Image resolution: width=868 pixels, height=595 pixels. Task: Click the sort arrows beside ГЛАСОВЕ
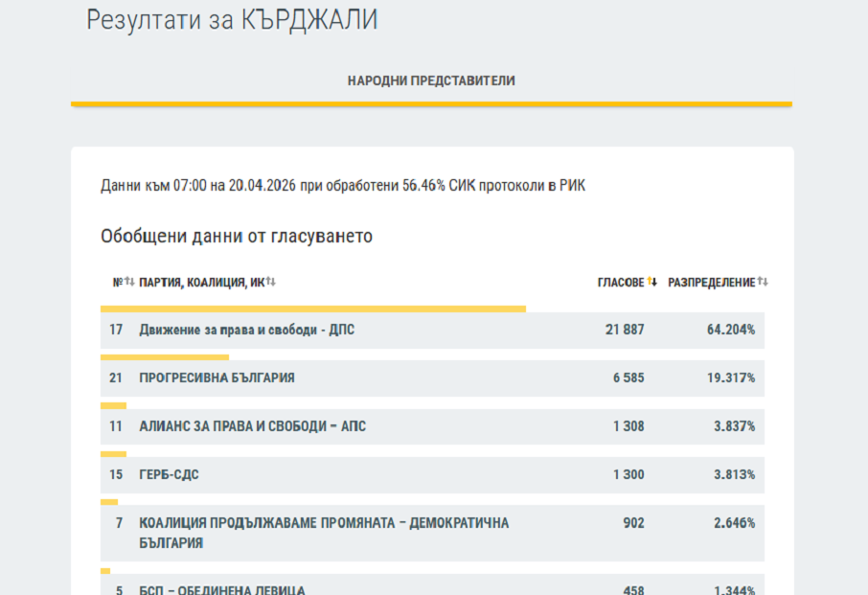[x=652, y=282]
